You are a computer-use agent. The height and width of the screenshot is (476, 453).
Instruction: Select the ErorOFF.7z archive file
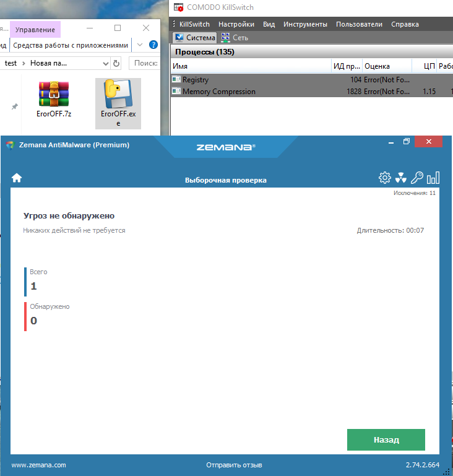(x=54, y=99)
